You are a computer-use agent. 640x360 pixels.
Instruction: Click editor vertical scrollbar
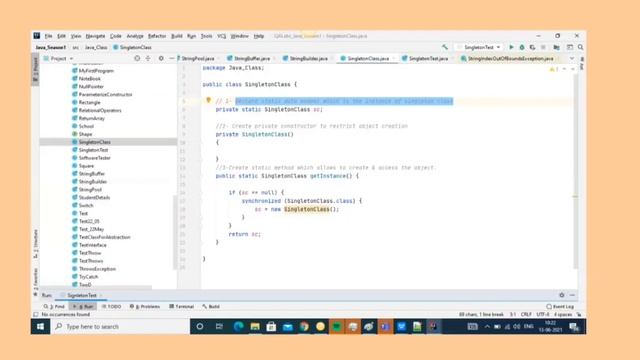coord(576,171)
